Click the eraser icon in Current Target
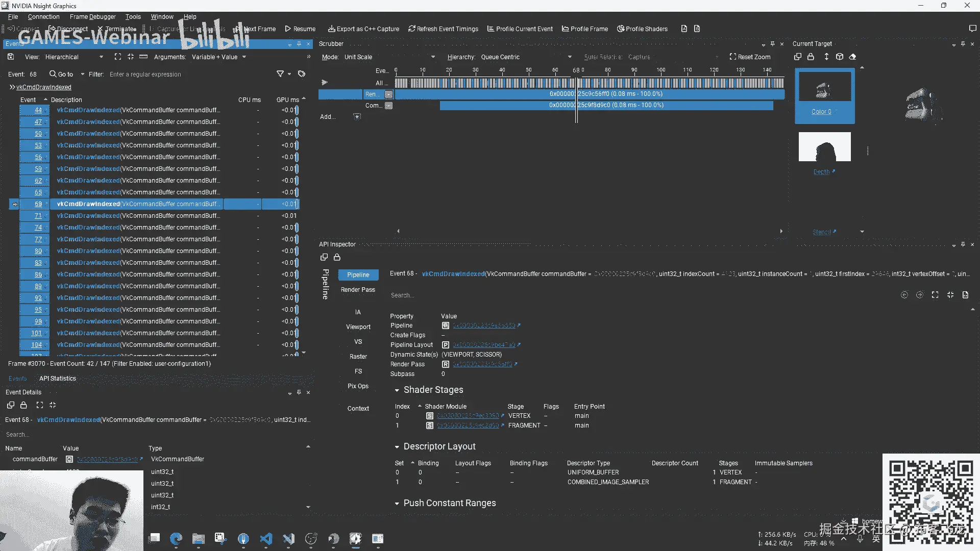Viewport: 980px width, 551px height. tap(852, 57)
